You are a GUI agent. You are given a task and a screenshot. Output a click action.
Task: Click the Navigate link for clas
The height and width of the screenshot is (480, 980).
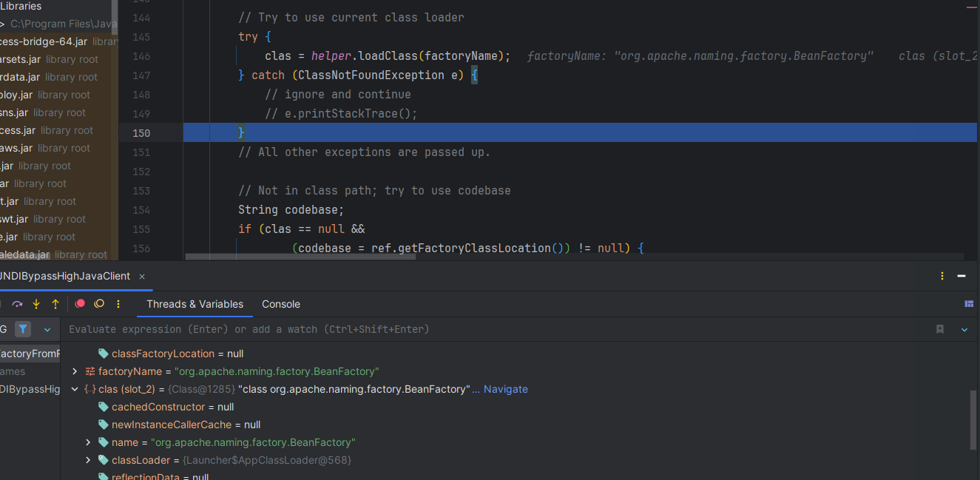[505, 389]
